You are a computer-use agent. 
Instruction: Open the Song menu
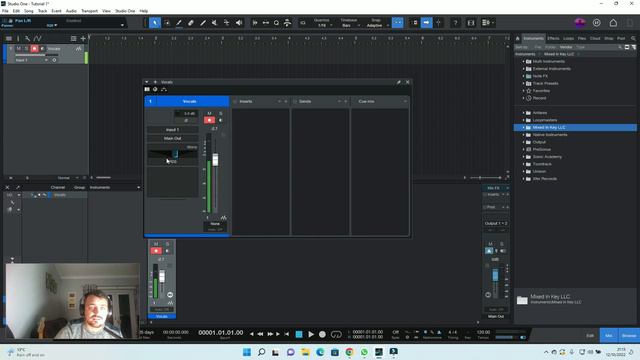tap(29, 11)
